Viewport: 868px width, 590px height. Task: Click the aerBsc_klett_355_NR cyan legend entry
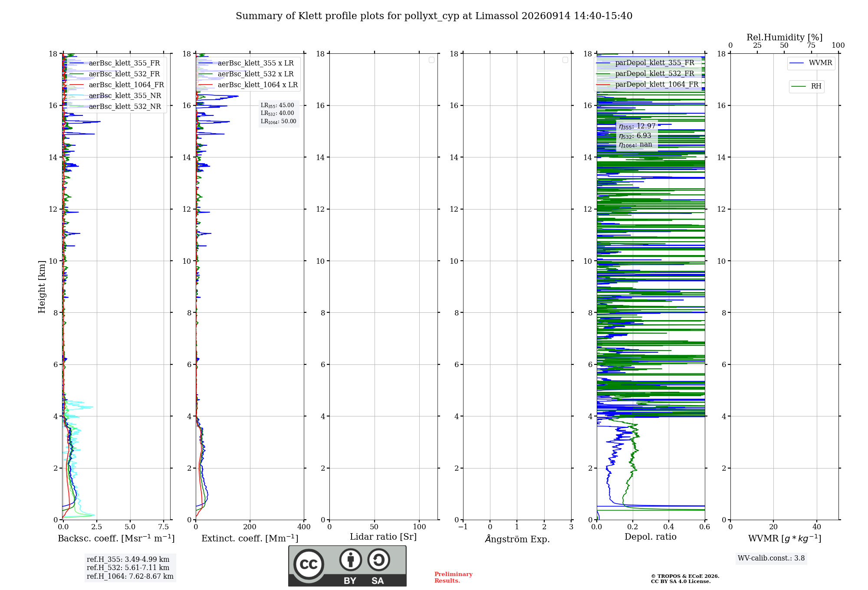[115, 96]
